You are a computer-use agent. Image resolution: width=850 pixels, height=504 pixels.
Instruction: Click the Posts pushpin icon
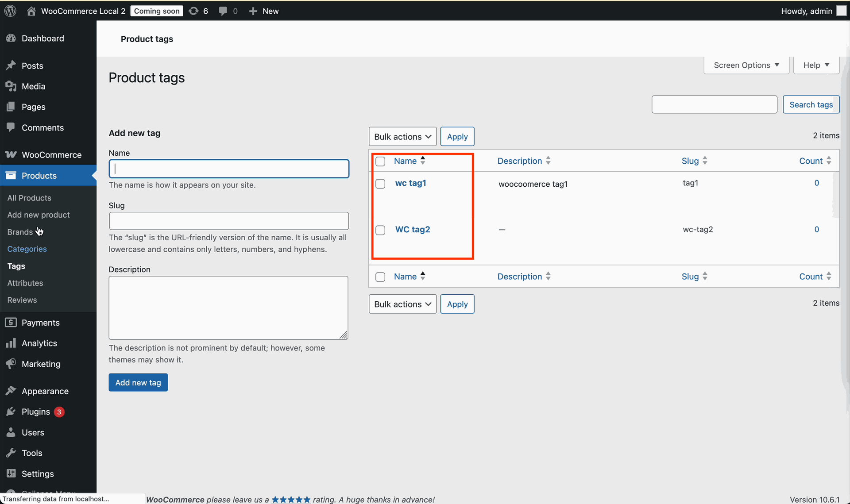[11, 65]
